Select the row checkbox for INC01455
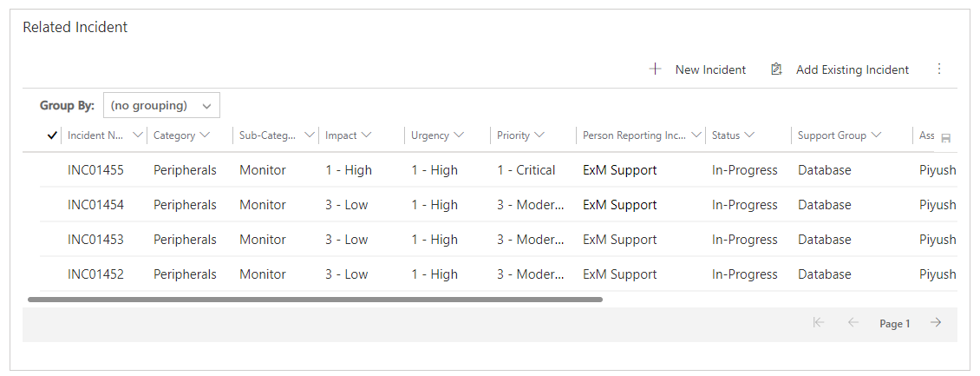980x376 pixels. [x=52, y=170]
